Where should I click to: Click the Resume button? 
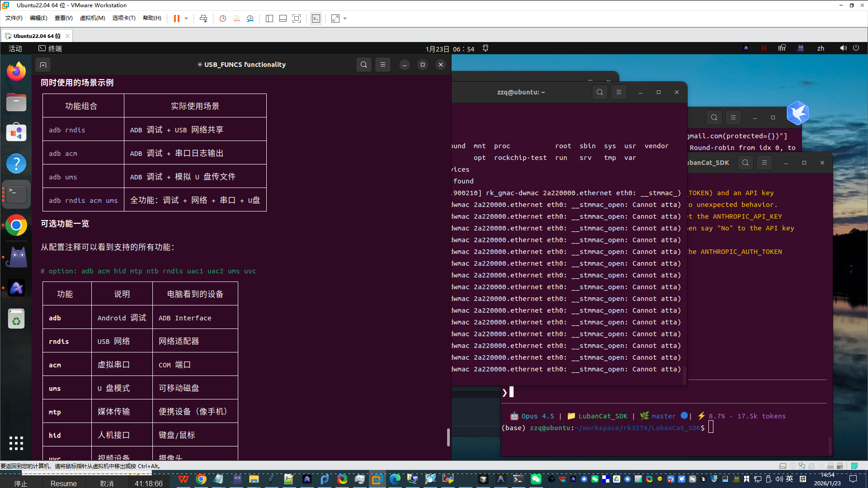click(x=63, y=483)
